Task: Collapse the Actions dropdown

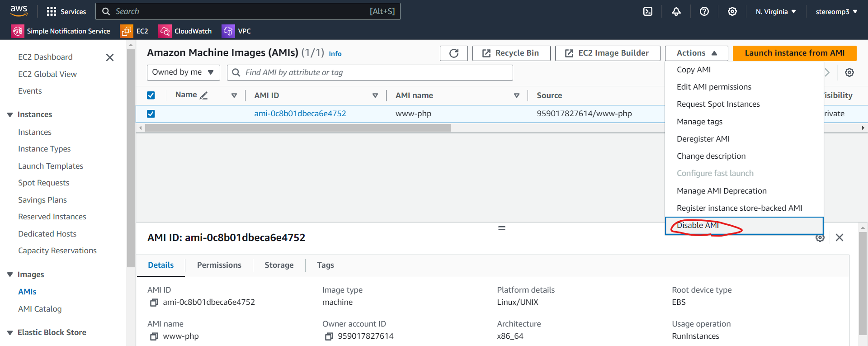Action: click(697, 53)
